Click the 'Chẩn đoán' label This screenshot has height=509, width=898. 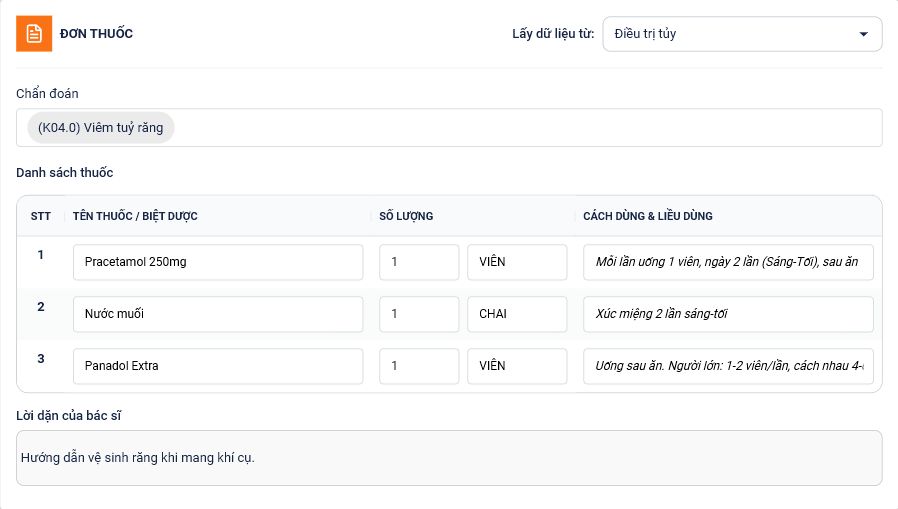47,94
